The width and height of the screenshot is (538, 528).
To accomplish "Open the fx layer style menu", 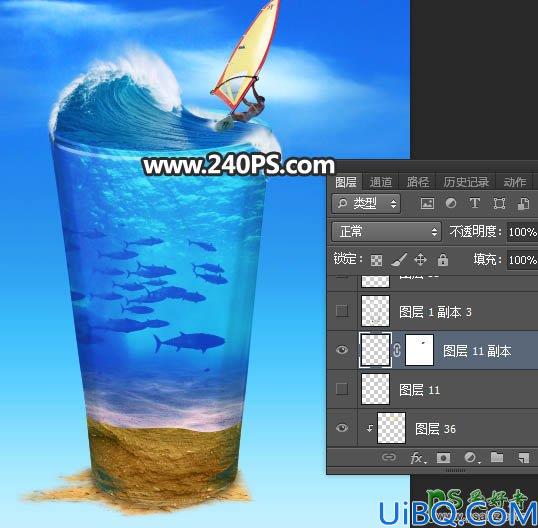I will click(x=418, y=458).
